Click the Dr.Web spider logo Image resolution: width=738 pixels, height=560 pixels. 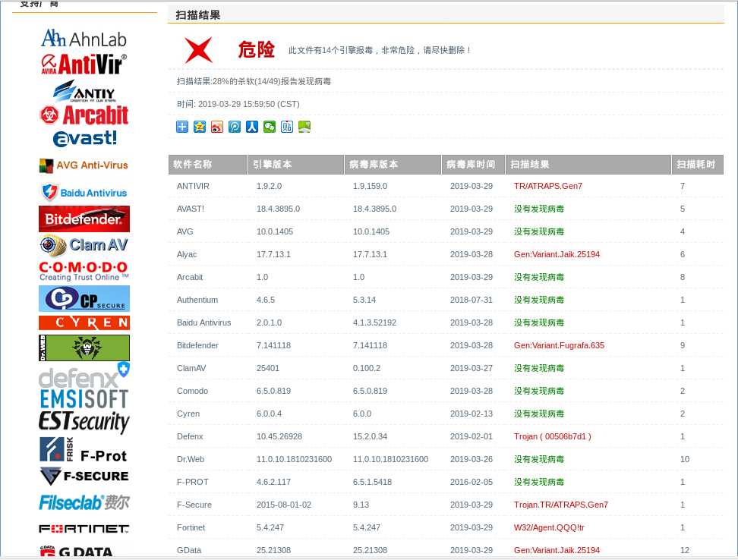tap(84, 348)
